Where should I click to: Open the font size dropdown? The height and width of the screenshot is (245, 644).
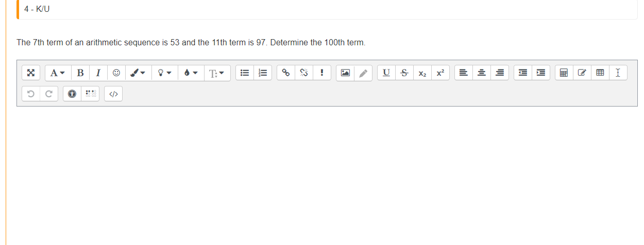(217, 73)
